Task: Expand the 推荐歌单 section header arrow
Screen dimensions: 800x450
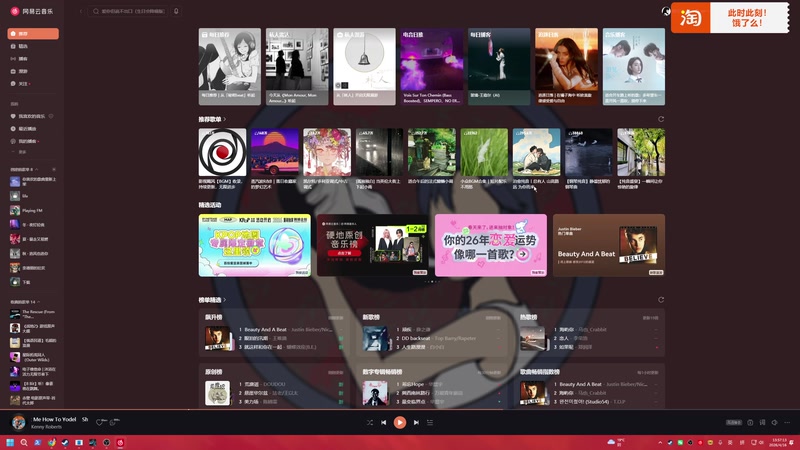Action: [x=225, y=119]
